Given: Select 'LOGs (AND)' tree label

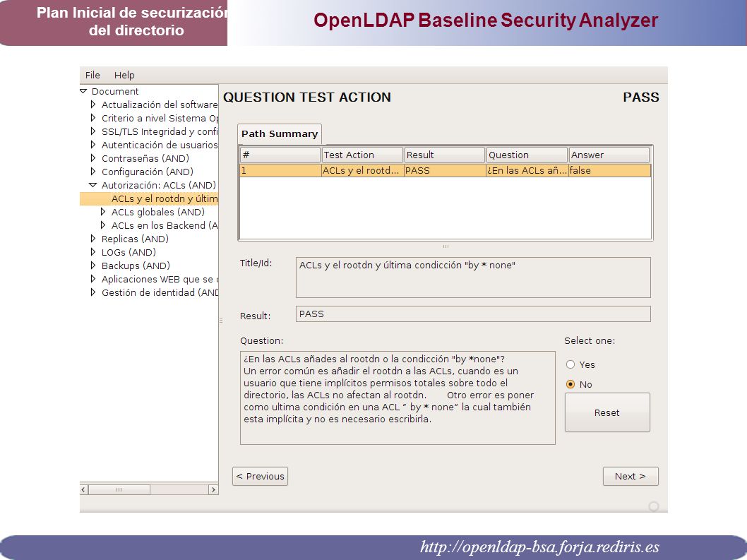Looking at the screenshot, I should tap(129, 252).
